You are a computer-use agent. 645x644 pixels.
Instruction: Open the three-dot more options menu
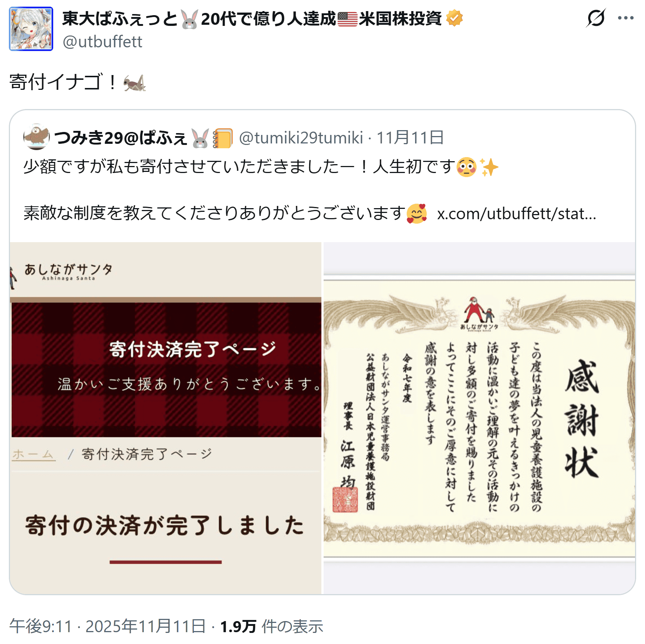pyautogui.click(x=625, y=18)
